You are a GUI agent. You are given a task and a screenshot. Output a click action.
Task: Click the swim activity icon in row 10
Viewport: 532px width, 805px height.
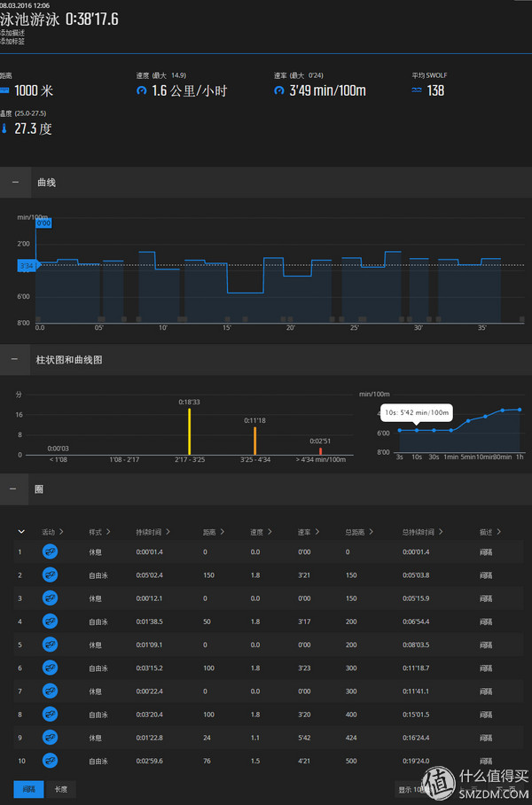(x=51, y=759)
